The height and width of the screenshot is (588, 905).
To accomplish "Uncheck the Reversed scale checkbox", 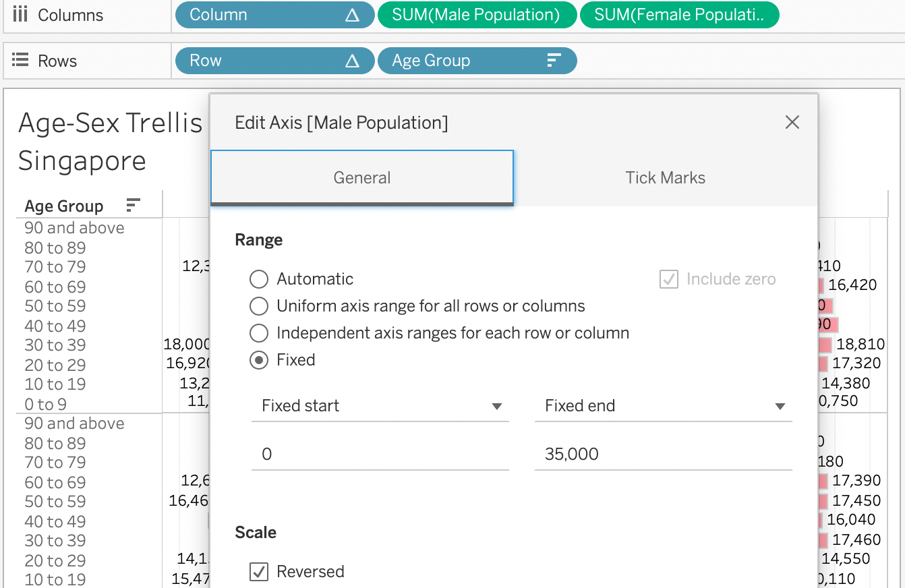I will [x=259, y=572].
